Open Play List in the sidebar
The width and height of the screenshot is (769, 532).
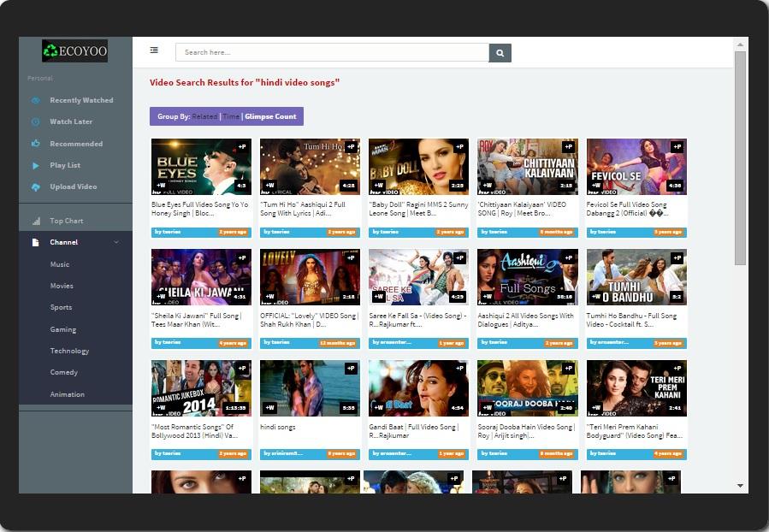pyautogui.click(x=65, y=165)
